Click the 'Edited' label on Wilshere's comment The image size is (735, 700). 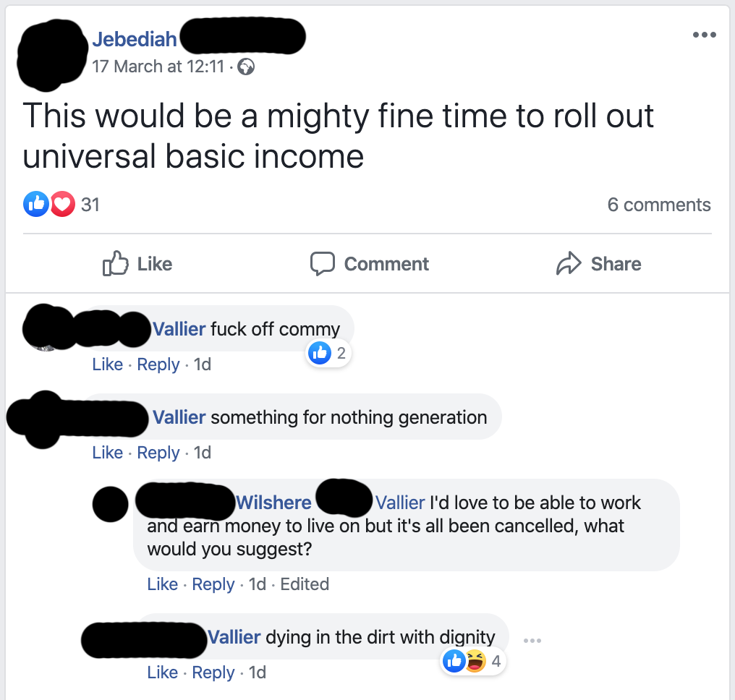point(305,584)
